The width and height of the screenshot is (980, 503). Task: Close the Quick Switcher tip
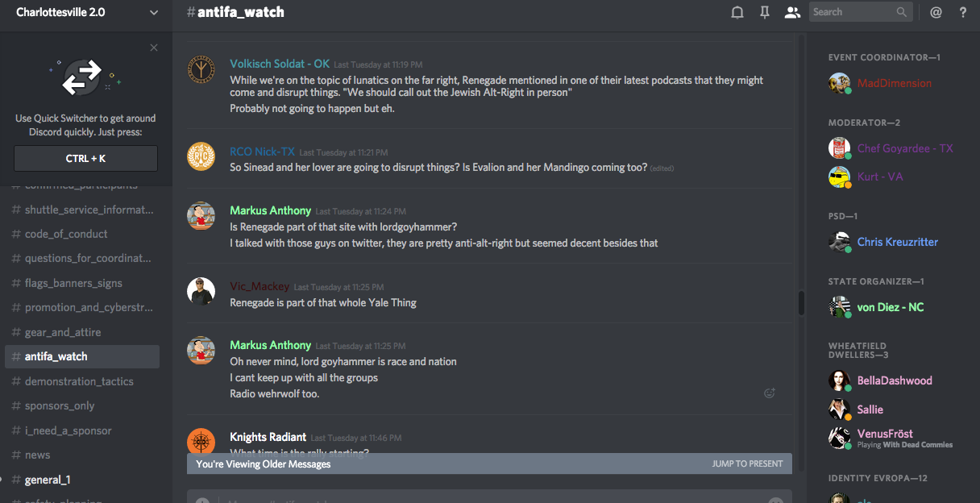[x=154, y=48]
